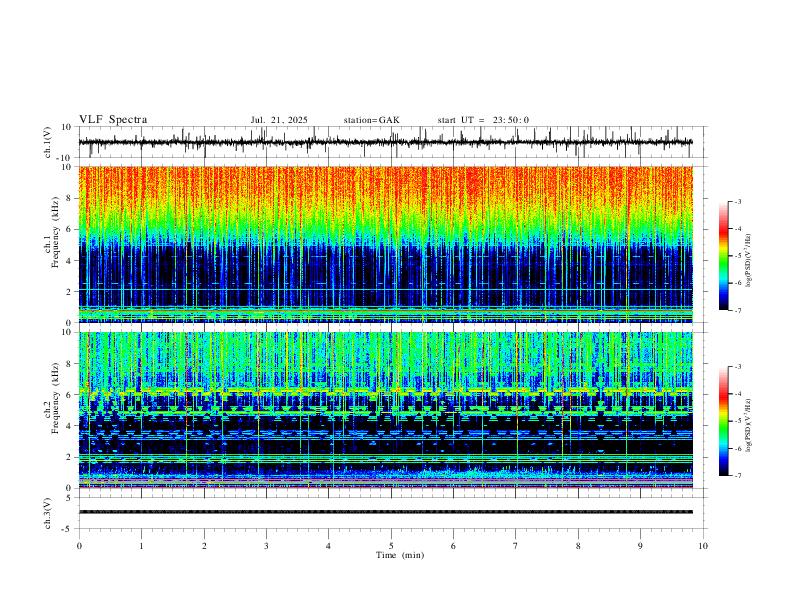This screenshot has height=612, width=792.
Task: Click the "6" kHz tick on ch.2 spectrogram axis
Action: point(70,394)
